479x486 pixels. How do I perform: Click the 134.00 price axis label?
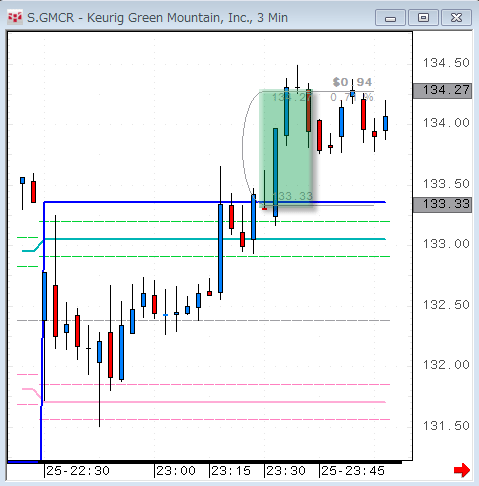[x=446, y=123]
